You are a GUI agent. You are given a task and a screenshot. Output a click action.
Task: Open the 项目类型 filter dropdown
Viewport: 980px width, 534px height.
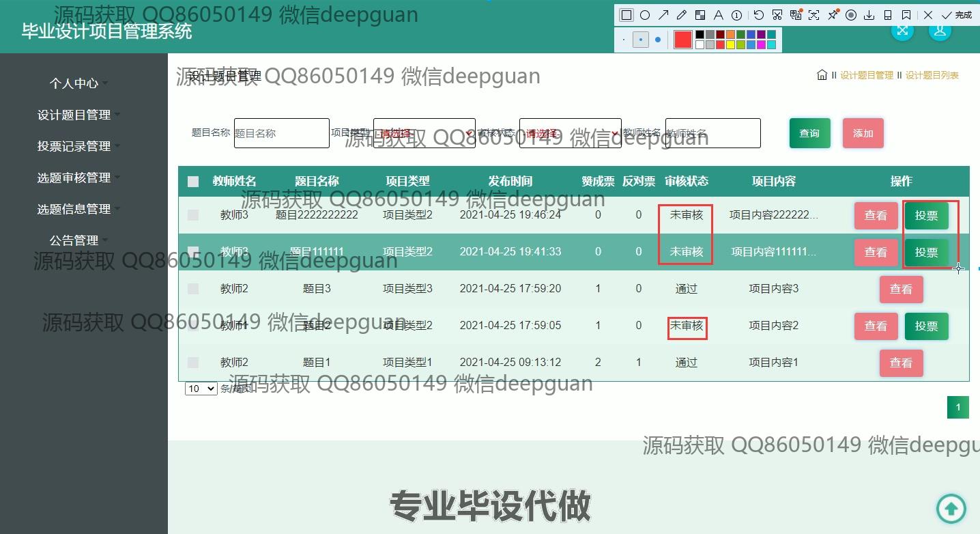(x=424, y=133)
